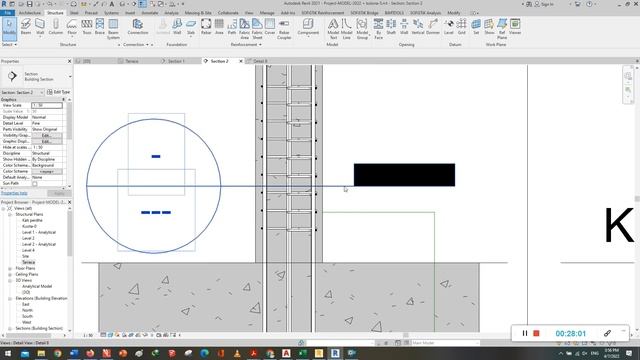Viewport: 640px width, 360px height.
Task: Activate the Rebar tool
Action: 206,27
